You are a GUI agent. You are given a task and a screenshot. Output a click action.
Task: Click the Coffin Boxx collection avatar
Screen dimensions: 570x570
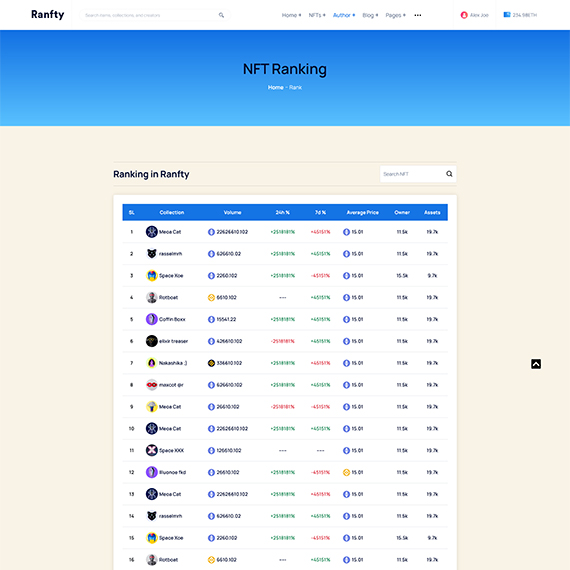point(152,319)
